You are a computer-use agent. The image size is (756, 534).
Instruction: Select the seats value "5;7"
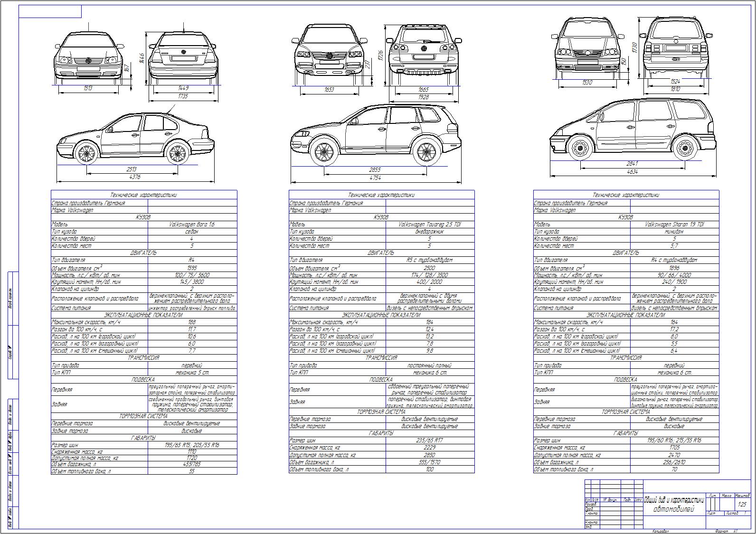click(x=674, y=246)
